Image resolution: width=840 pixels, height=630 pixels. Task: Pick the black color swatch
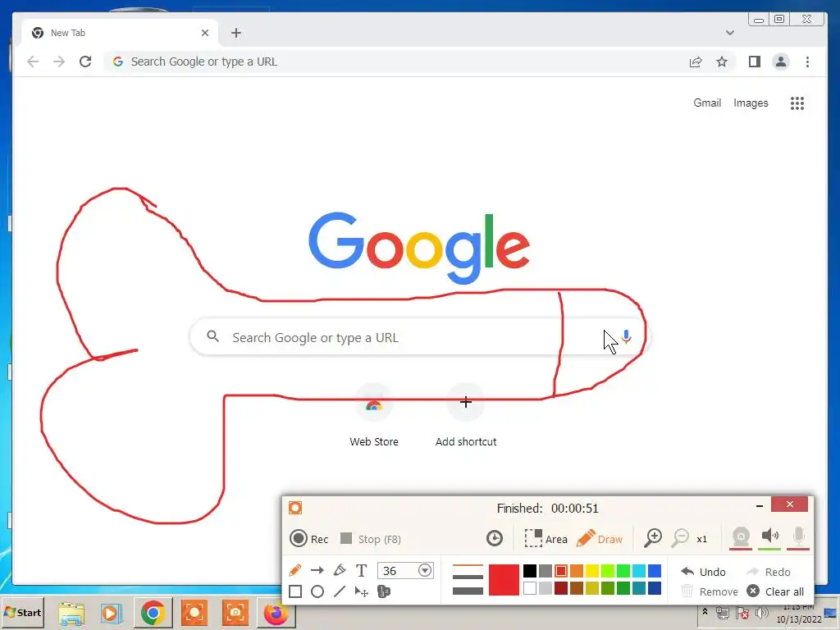pyautogui.click(x=530, y=571)
